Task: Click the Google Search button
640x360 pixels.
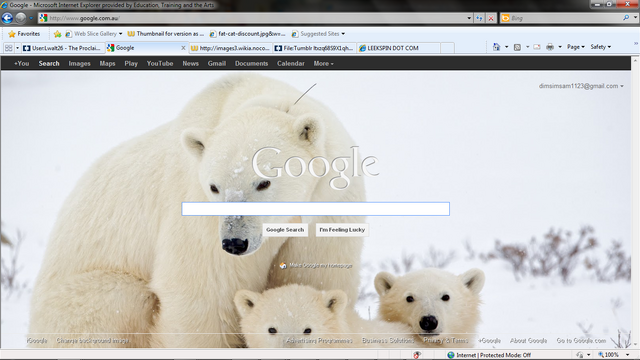Action: click(285, 230)
